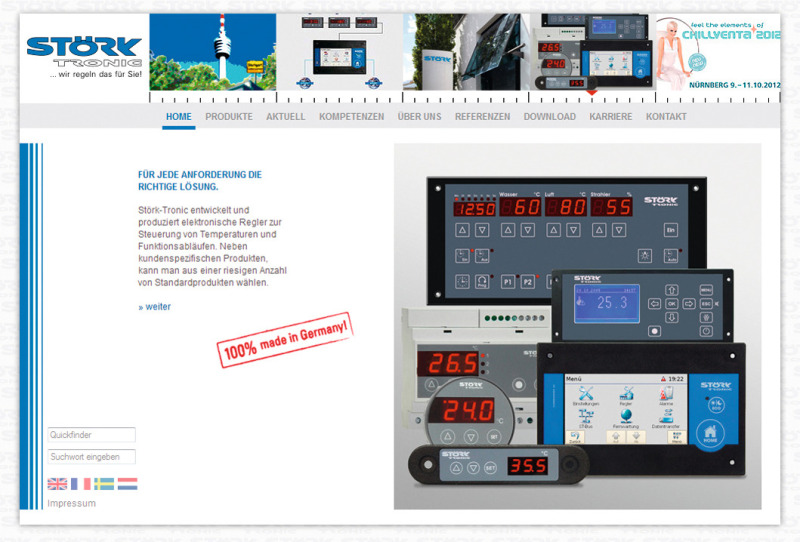Image resolution: width=800 pixels, height=542 pixels.
Task: Open the HOME menu item
Action: 179,116
